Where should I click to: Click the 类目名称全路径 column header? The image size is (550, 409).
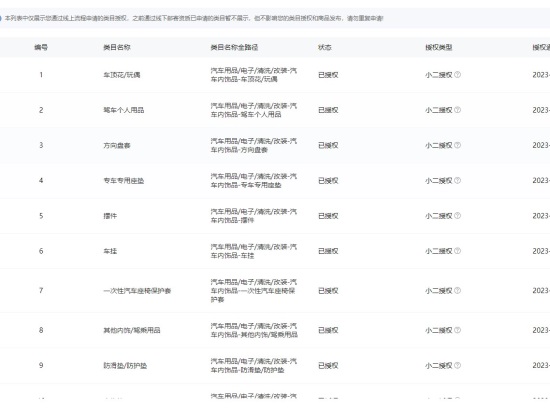pos(234,47)
